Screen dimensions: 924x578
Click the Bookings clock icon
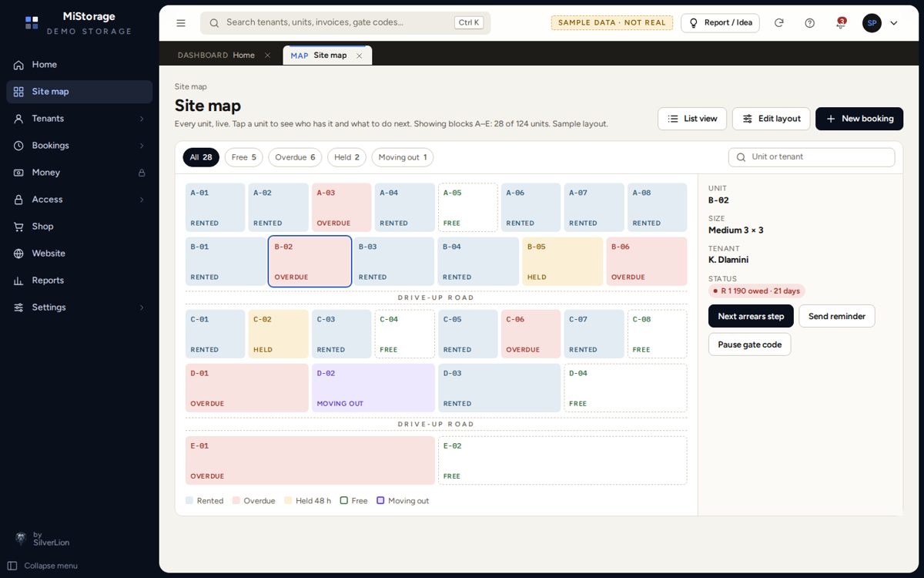pyautogui.click(x=18, y=146)
